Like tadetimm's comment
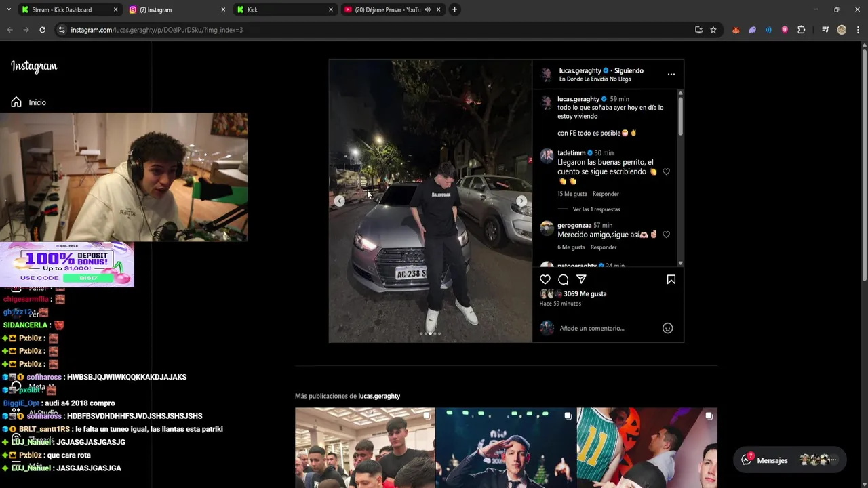Viewport: 868px width, 488px height. pos(666,172)
